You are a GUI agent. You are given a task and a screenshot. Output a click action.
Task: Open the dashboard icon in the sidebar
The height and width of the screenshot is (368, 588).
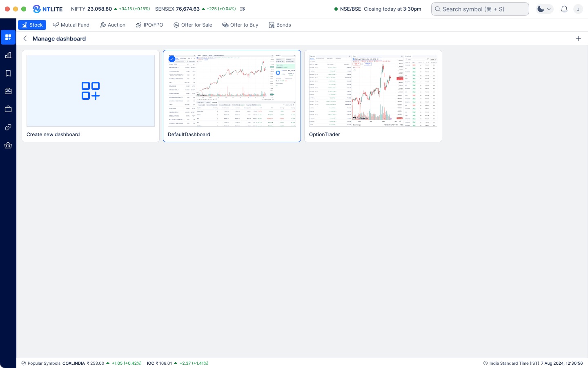(x=8, y=37)
